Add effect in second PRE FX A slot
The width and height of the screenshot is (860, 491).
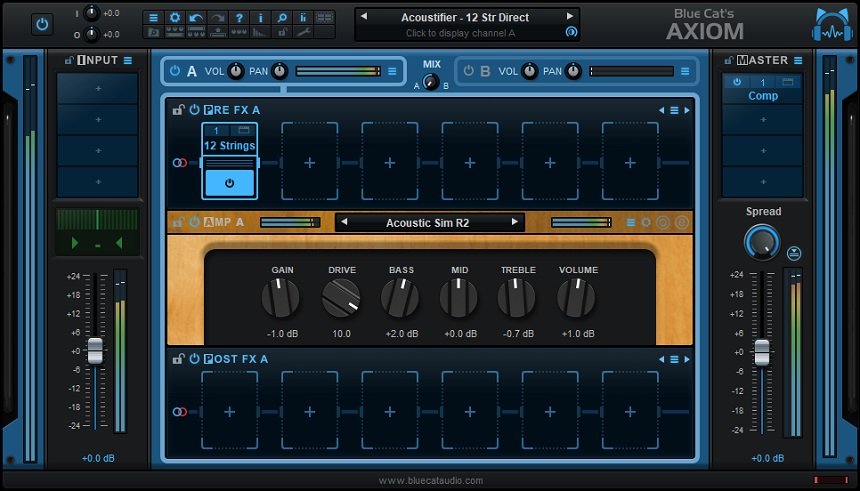[x=309, y=162]
